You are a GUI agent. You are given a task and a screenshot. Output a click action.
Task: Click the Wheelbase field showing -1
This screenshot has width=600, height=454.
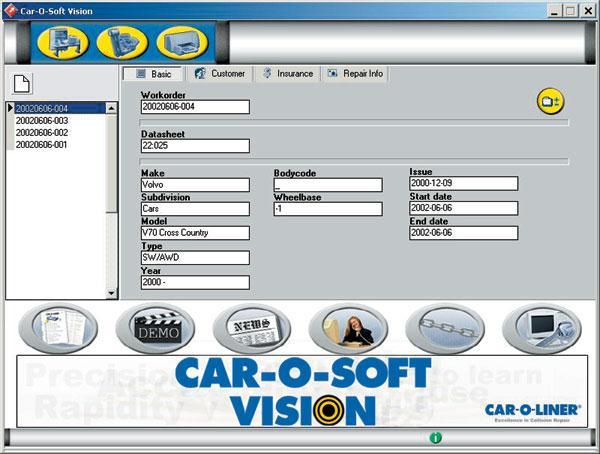(328, 209)
